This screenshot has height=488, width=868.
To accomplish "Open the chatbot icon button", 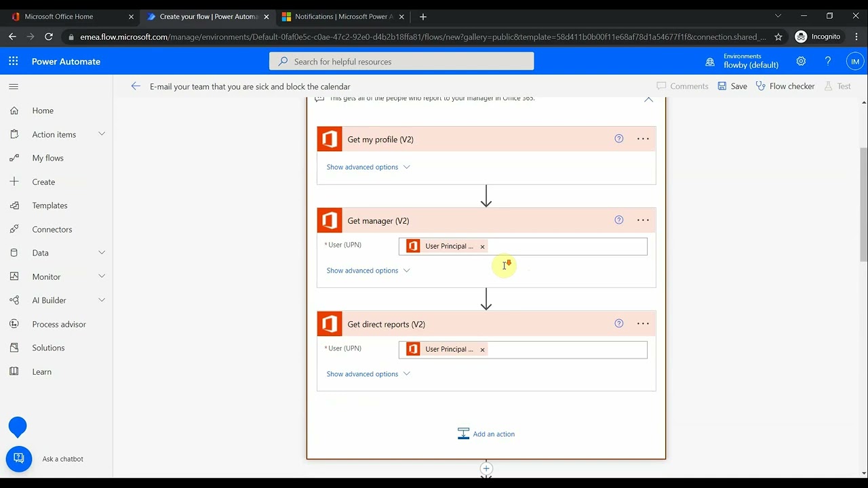I will click(18, 459).
